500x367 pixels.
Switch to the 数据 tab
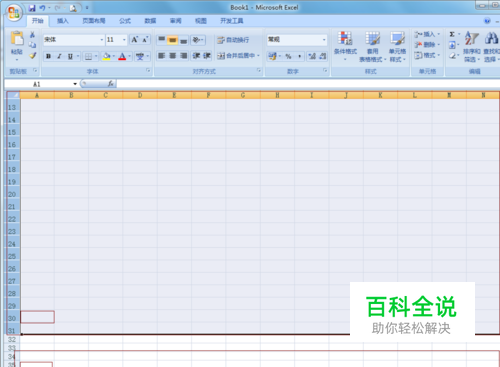[x=150, y=21]
